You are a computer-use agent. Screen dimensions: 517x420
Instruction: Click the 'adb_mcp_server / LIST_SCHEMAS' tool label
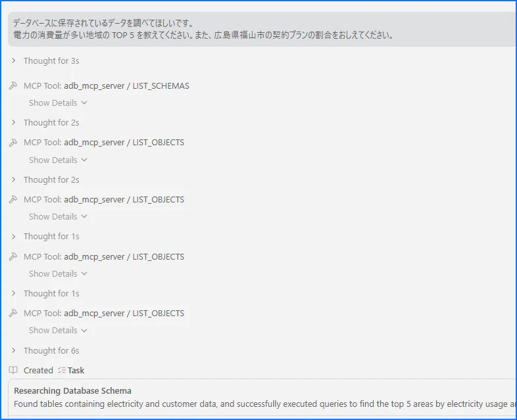126,86
